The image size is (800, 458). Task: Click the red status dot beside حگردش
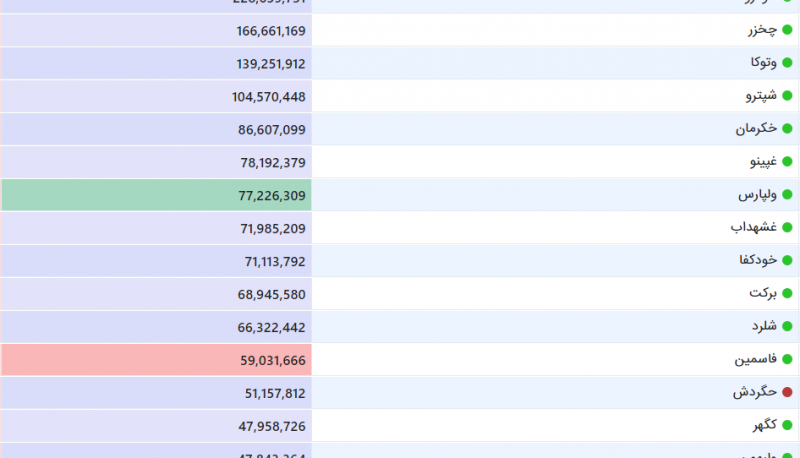[787, 392]
